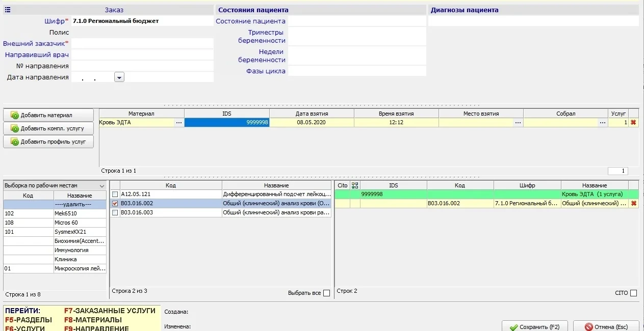The width and height of the screenshot is (644, 331).
Task: Check the box for service A12.05.121
Action: (x=115, y=195)
